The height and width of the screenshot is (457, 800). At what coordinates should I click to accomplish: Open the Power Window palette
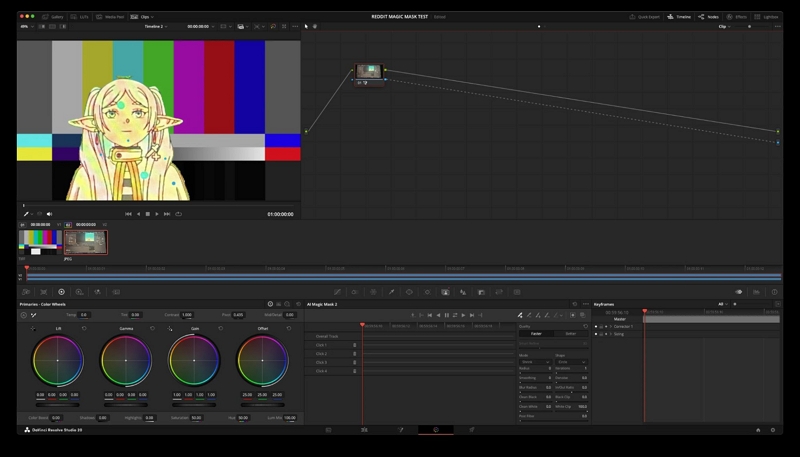pyautogui.click(x=409, y=292)
